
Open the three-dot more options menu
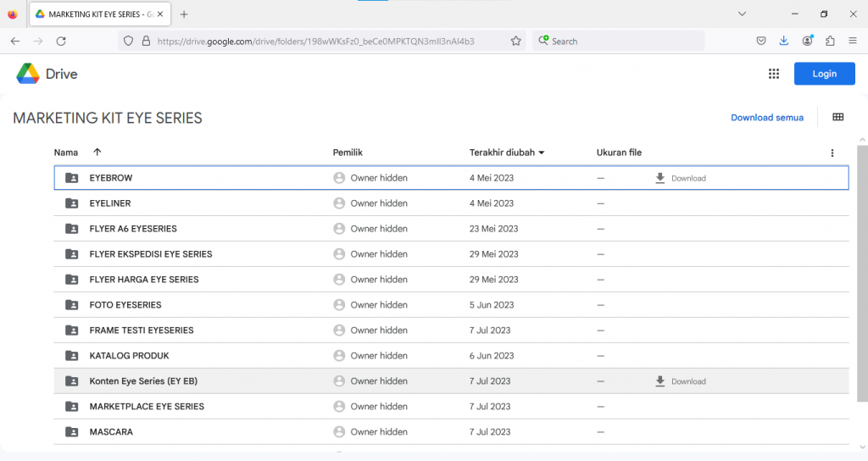832,153
